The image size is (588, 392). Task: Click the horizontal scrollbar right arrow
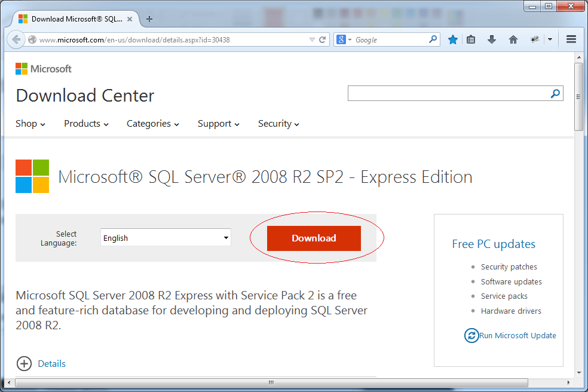[x=568, y=382]
